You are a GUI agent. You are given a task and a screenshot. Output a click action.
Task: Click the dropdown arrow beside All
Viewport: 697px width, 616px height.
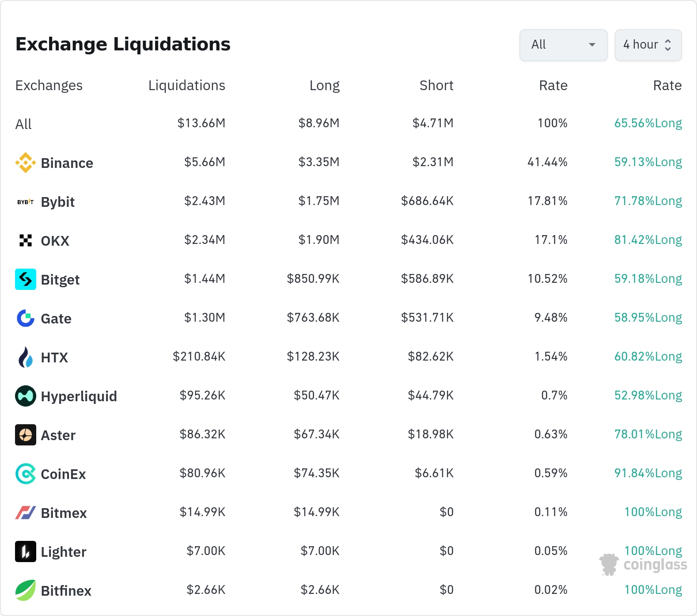[x=592, y=45]
